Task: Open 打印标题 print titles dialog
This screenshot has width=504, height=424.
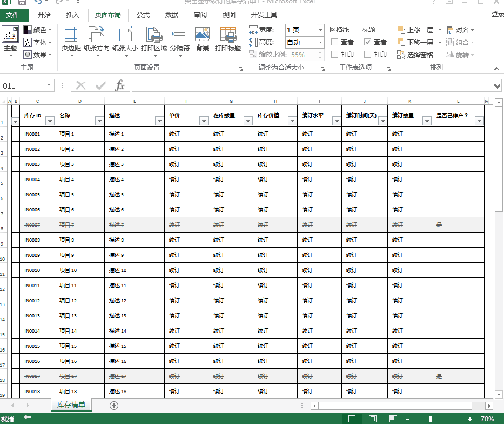Action: (x=228, y=39)
